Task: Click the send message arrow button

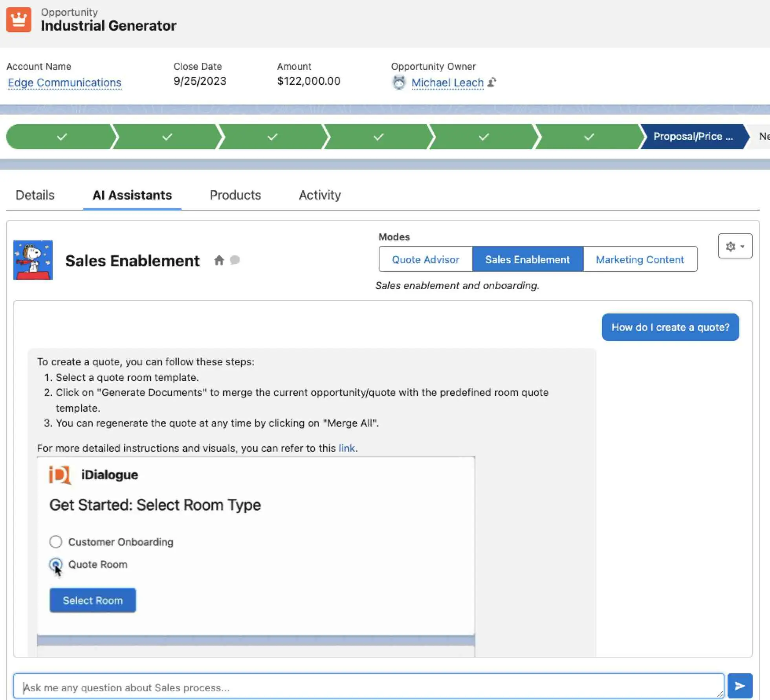Action: 740,686
